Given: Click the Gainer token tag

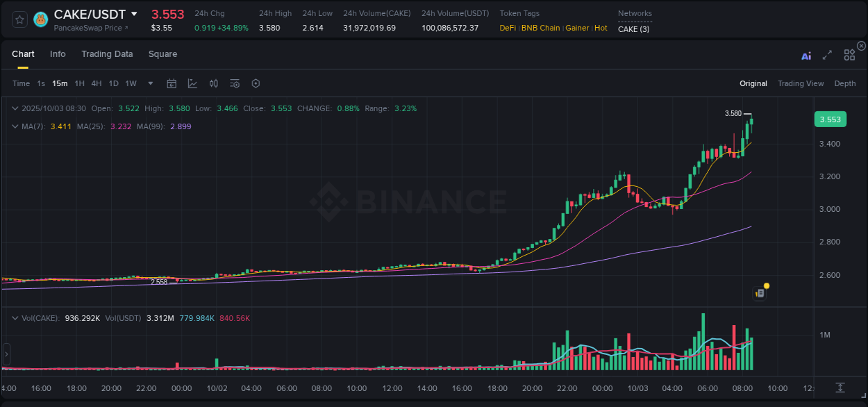Looking at the screenshot, I should point(577,28).
